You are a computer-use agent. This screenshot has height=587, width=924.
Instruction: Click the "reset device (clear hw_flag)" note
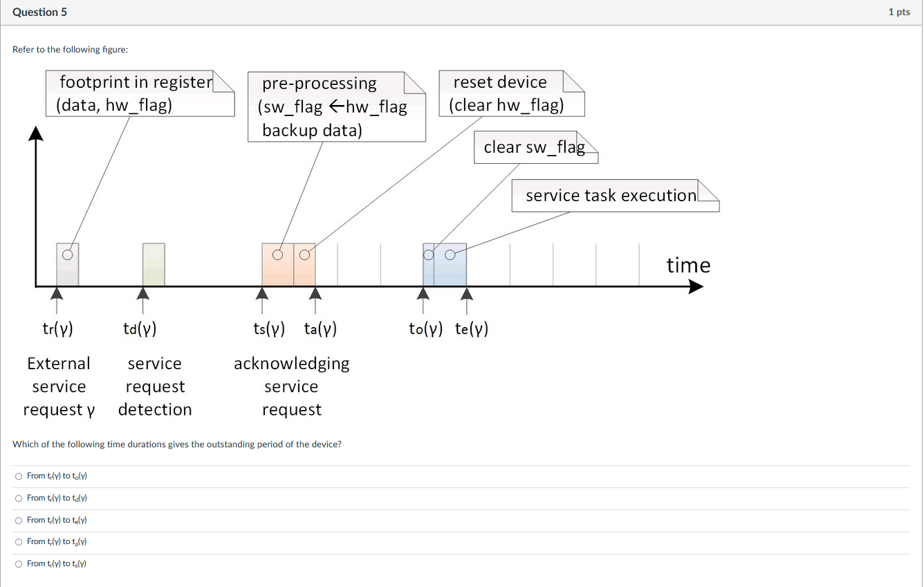coord(510,93)
